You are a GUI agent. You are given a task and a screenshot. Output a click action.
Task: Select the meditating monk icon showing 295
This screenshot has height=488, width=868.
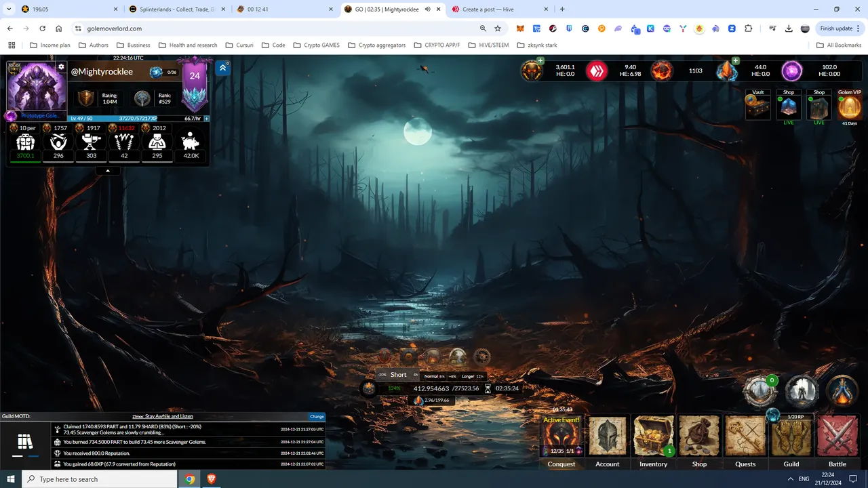pos(157,142)
